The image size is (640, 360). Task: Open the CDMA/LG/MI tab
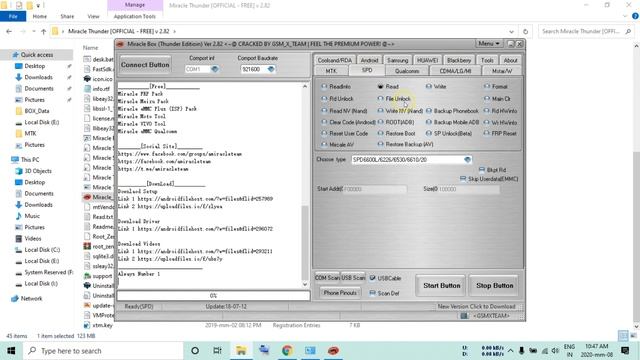tap(455, 71)
